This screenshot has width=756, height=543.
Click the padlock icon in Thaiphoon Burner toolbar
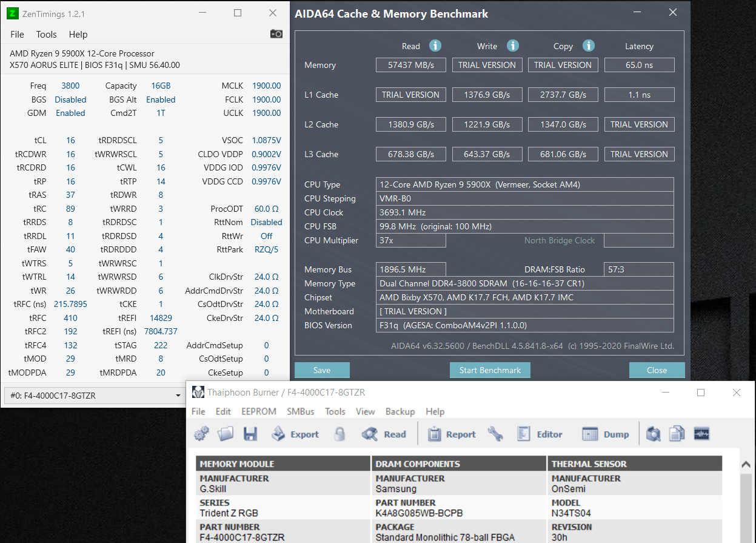(x=340, y=434)
